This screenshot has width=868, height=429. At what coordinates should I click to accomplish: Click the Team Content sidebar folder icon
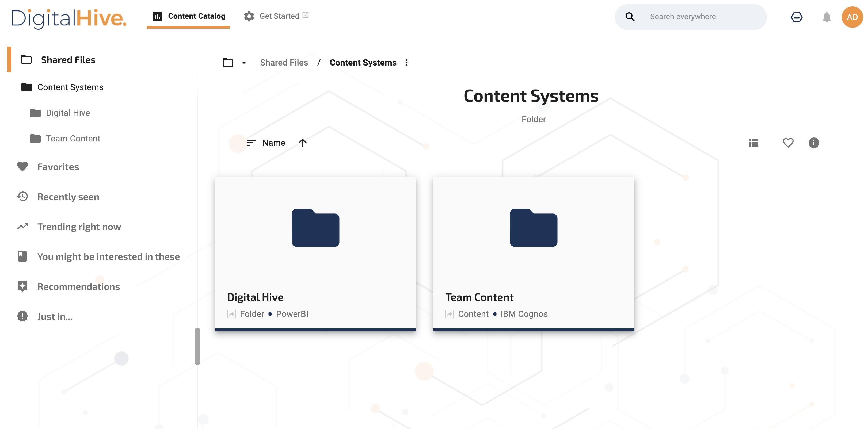[35, 138]
